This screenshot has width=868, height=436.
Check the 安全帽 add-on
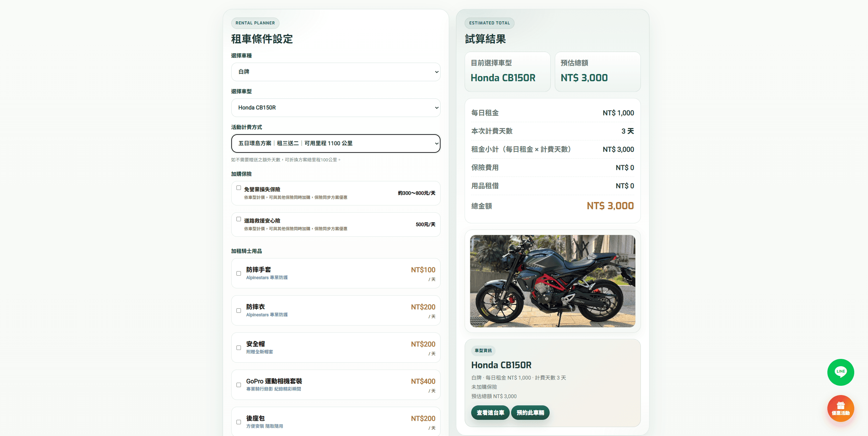click(x=239, y=348)
